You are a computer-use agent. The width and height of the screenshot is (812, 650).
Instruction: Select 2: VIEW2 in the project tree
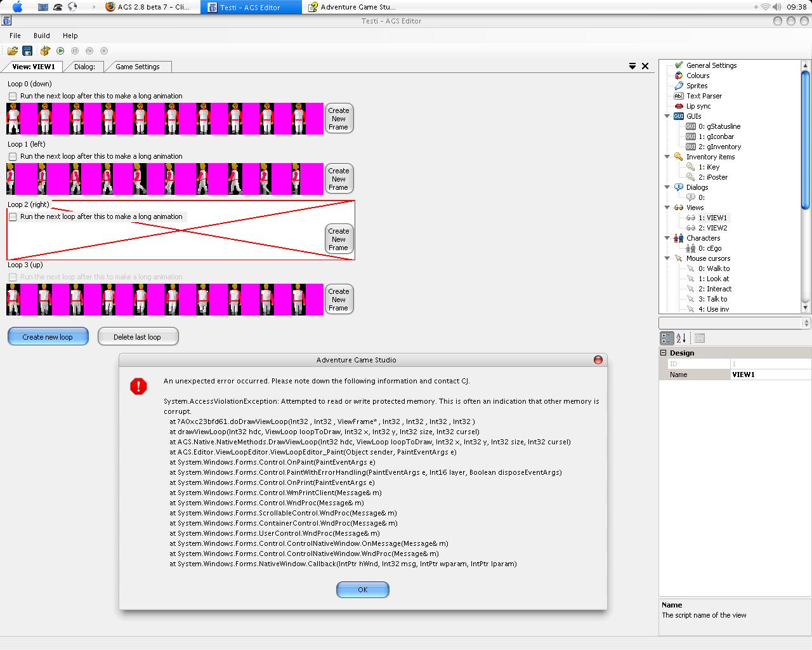point(713,228)
